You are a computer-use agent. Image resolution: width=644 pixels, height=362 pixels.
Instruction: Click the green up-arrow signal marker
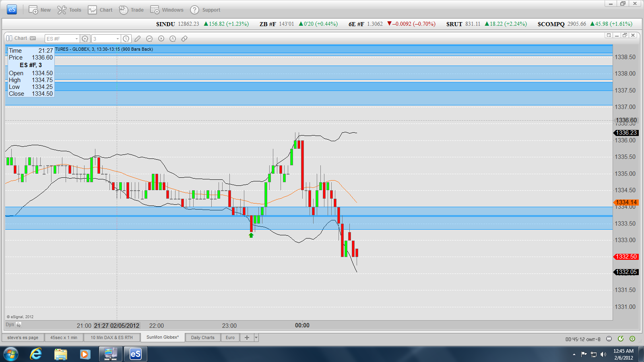(x=251, y=235)
